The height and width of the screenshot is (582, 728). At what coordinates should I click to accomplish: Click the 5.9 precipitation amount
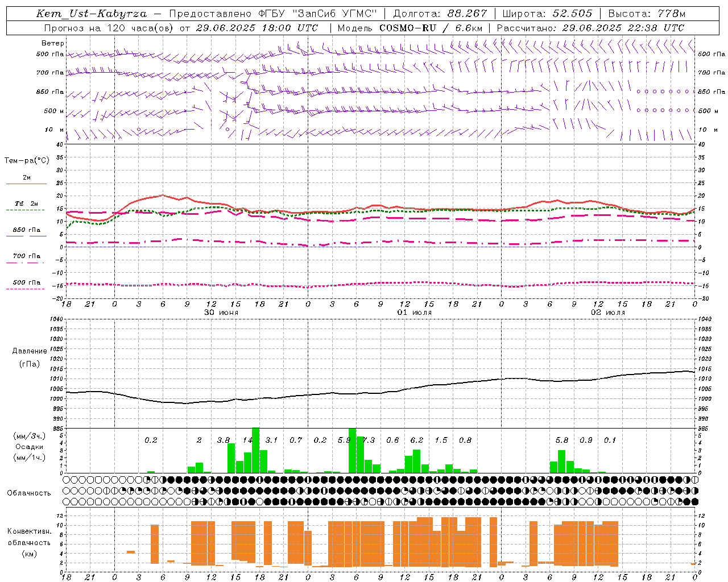344,440
